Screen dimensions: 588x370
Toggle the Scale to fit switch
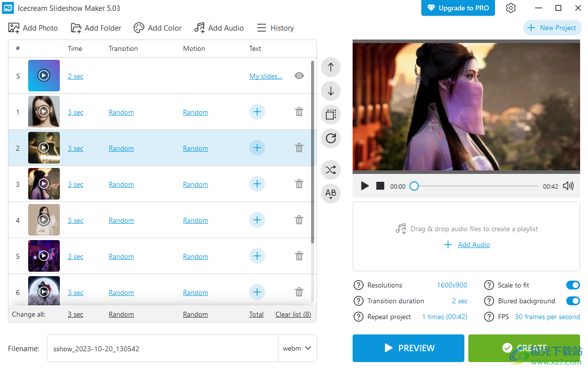point(573,285)
